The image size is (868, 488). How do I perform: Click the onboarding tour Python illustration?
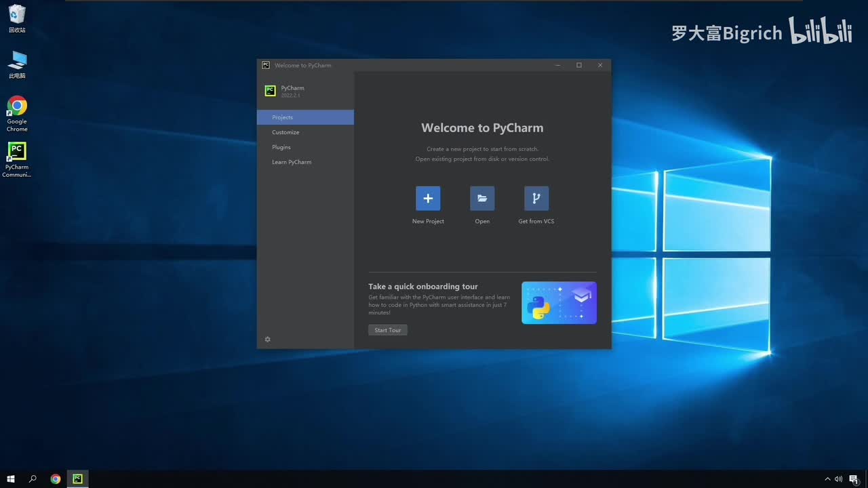tap(559, 302)
